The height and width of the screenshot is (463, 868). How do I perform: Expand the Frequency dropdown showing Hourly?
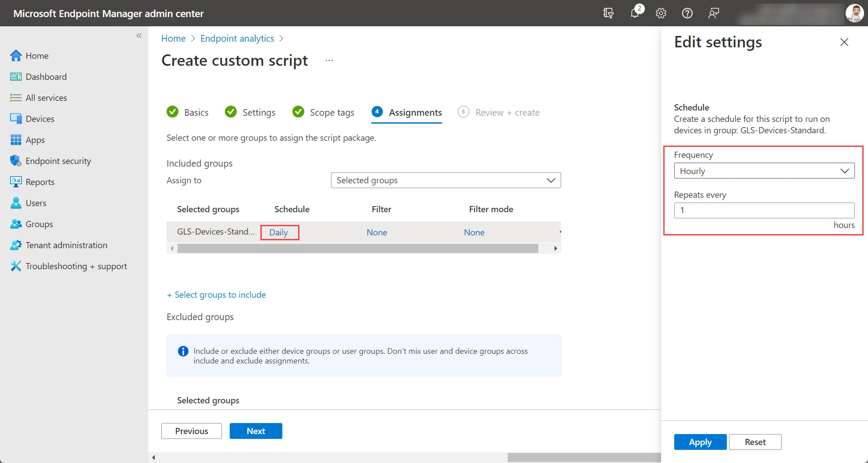(x=764, y=171)
